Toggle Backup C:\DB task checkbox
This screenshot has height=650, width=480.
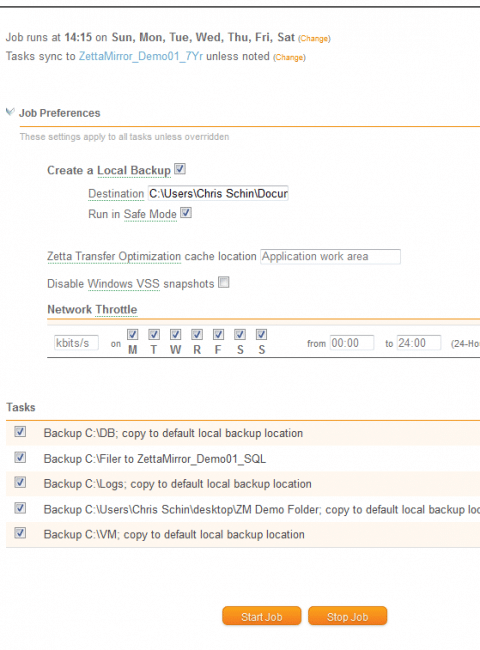(x=20, y=432)
